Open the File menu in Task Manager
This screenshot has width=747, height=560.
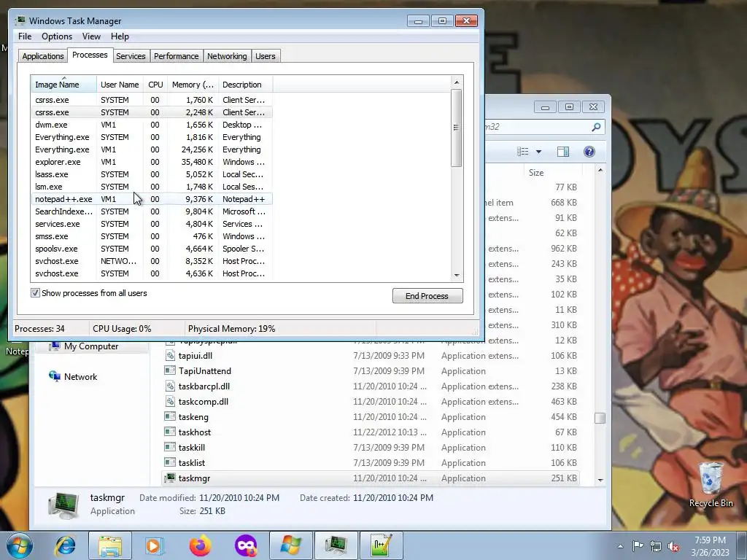[x=25, y=36]
